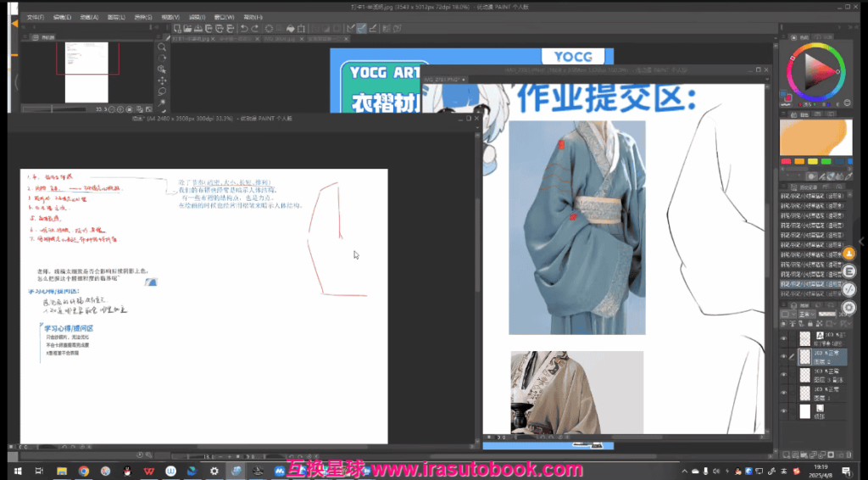Pick the red swatch in color set
This screenshot has width=868, height=480.
coord(786,161)
